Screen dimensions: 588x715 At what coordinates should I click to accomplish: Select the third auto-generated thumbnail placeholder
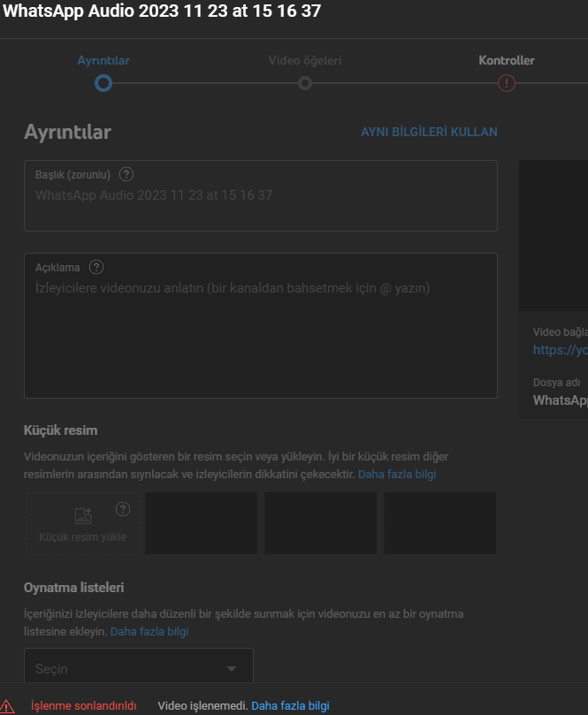click(x=439, y=523)
